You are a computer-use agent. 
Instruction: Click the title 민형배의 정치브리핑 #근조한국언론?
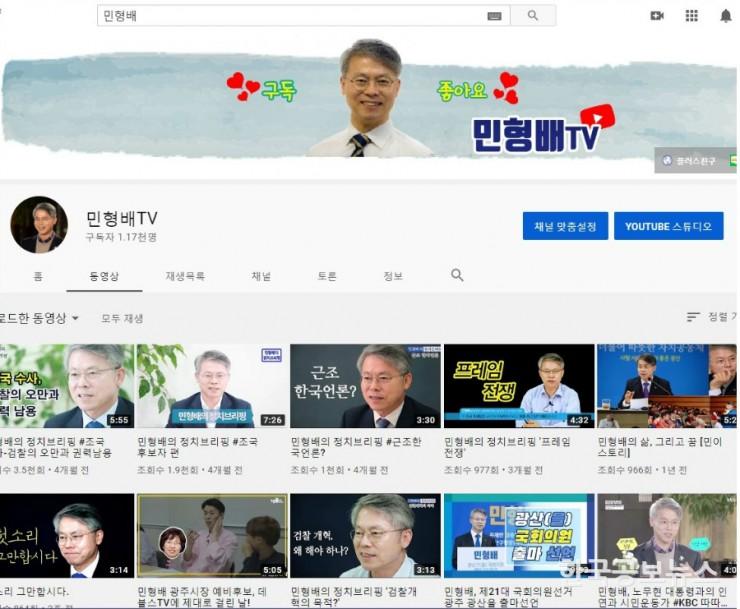coord(356,447)
